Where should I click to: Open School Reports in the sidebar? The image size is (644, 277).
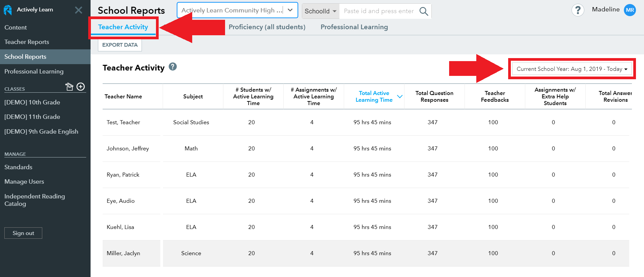[45, 57]
